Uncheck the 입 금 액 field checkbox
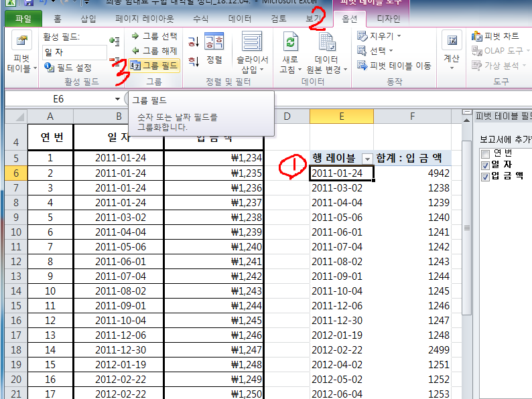Screen dimensions: 532x399 (x=486, y=177)
